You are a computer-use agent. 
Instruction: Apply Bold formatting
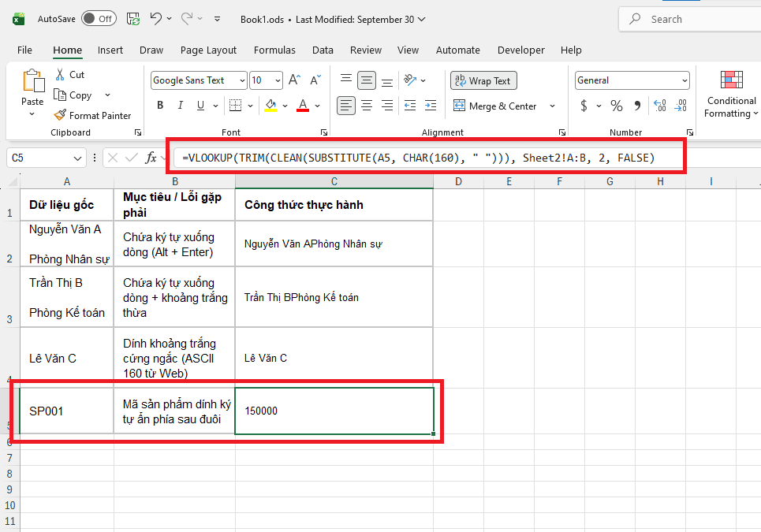[160, 106]
